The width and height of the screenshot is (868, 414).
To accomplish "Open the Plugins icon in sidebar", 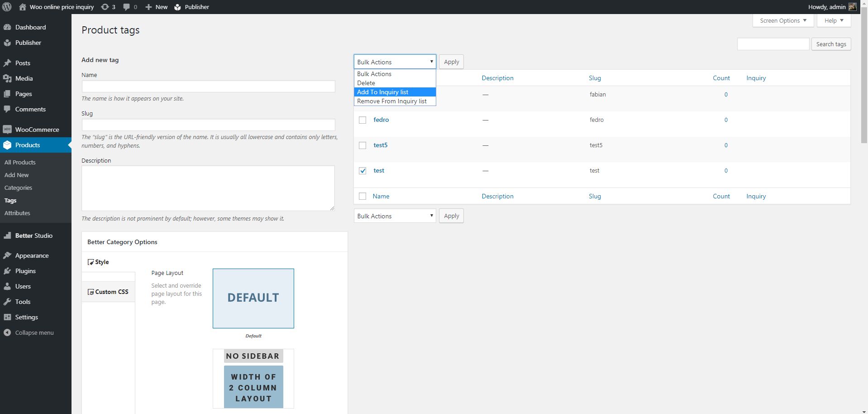I will [7, 271].
